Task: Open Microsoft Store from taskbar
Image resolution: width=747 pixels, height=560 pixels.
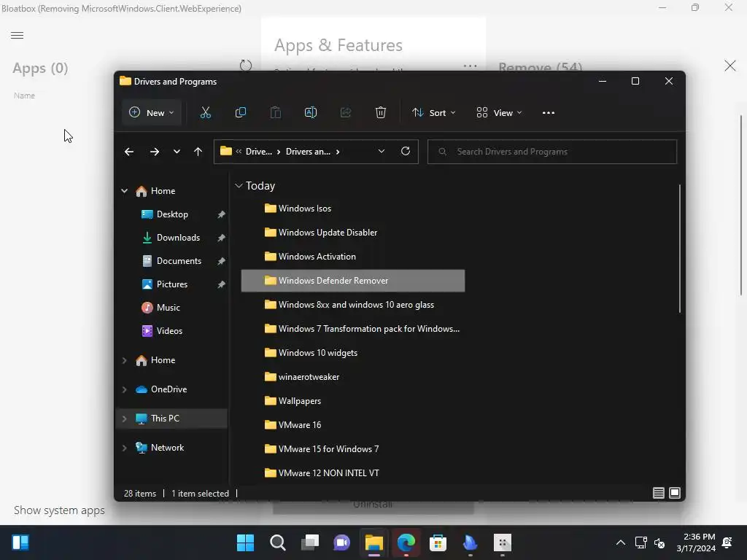Action: tap(438, 542)
